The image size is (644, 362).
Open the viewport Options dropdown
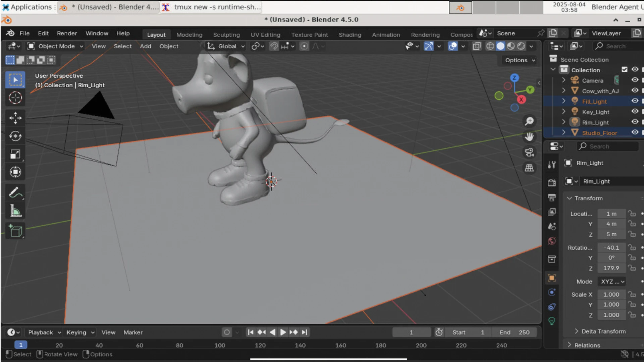tap(520, 60)
